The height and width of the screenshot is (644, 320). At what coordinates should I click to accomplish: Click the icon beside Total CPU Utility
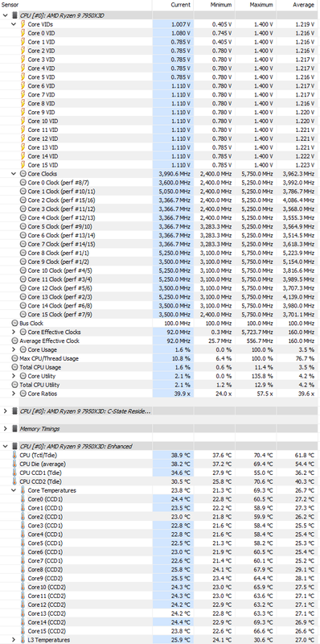click(x=15, y=385)
